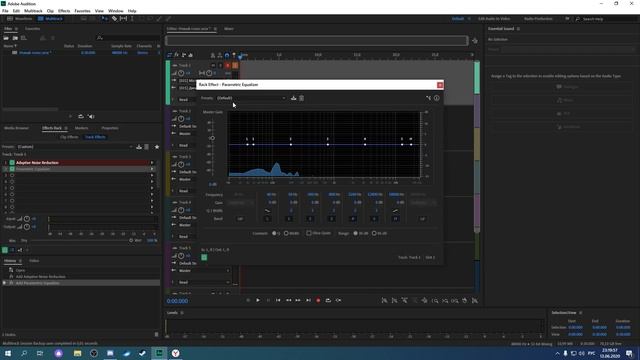Switch to the Media Browser tab

coord(16,128)
